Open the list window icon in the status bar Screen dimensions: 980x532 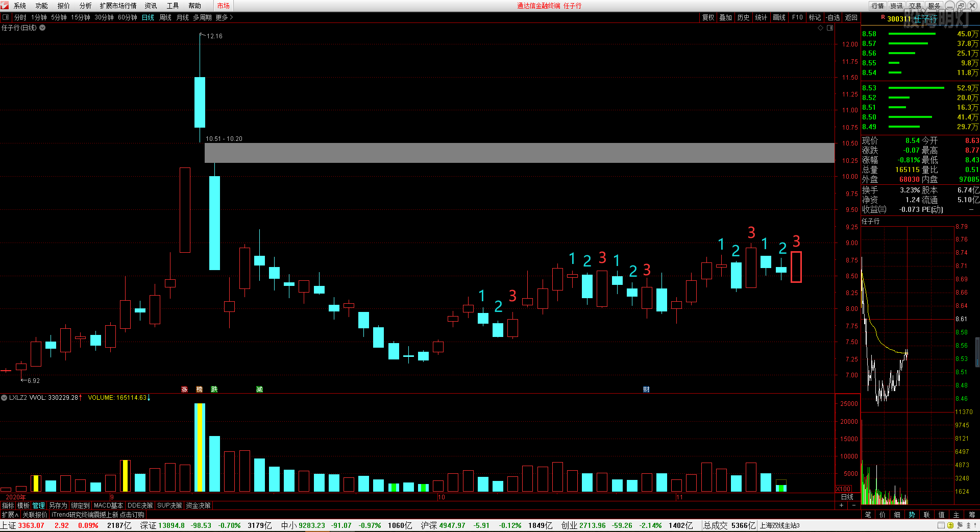(x=941, y=525)
